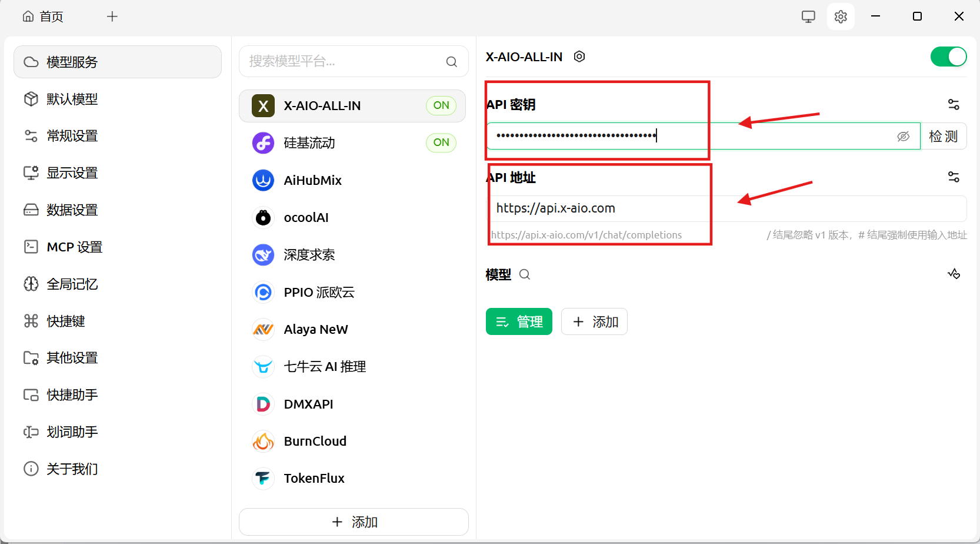Click the 默认模型 cube icon
This screenshot has width=980, height=544.
point(31,99)
